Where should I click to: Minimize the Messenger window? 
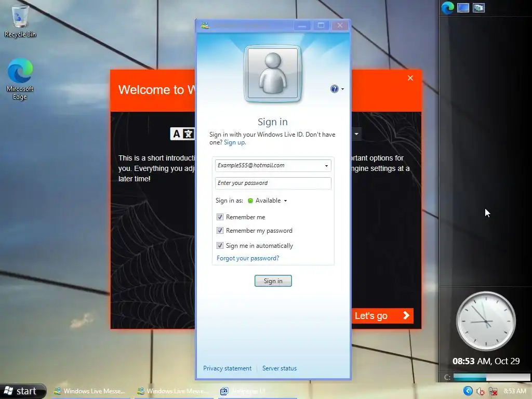click(x=302, y=25)
